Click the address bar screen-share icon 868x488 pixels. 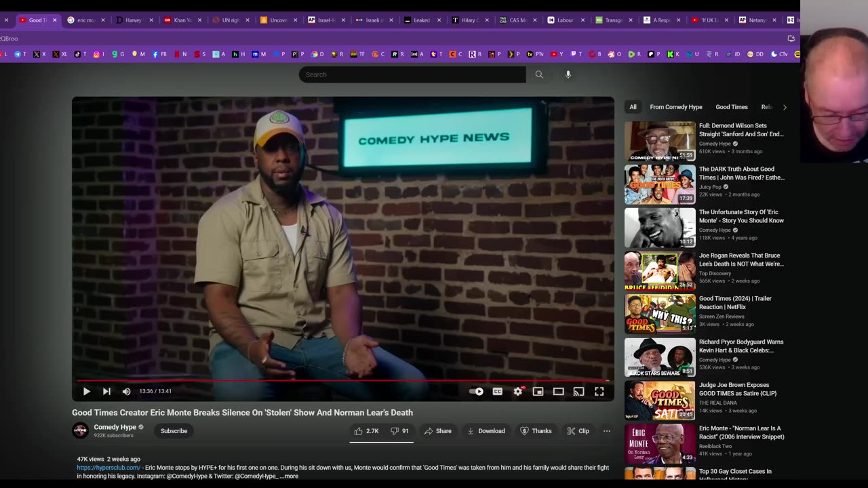(x=791, y=39)
